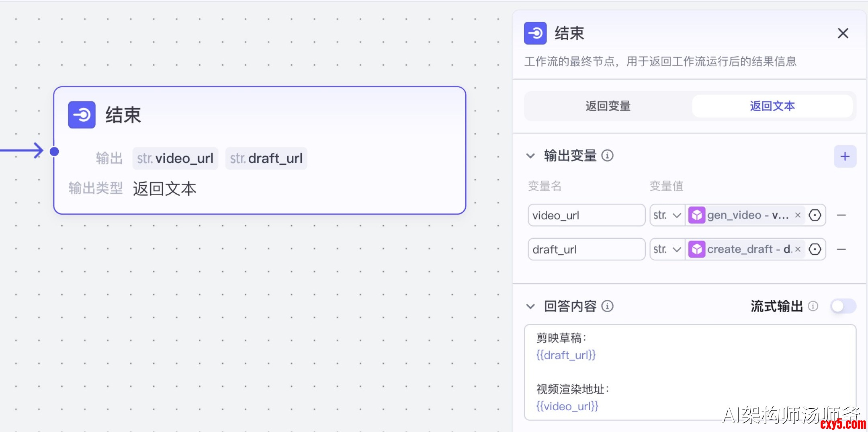
Task: Select the 返回文本 tab
Action: click(x=772, y=106)
